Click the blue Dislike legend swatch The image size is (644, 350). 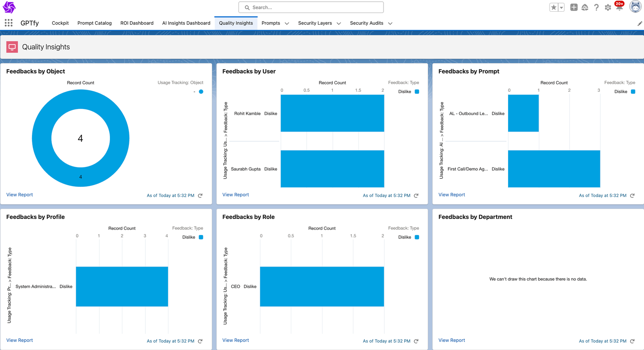416,91
